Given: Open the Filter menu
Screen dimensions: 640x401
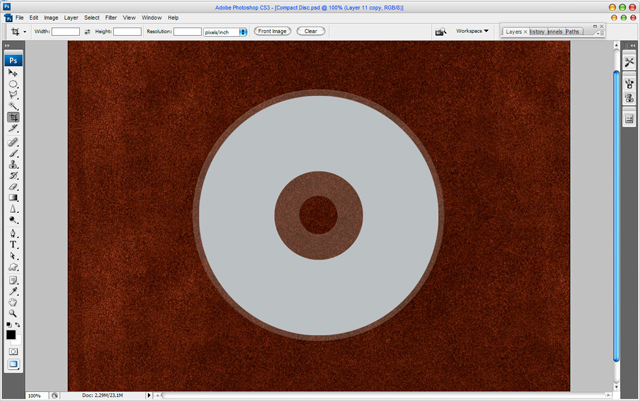Looking at the screenshot, I should pos(111,18).
